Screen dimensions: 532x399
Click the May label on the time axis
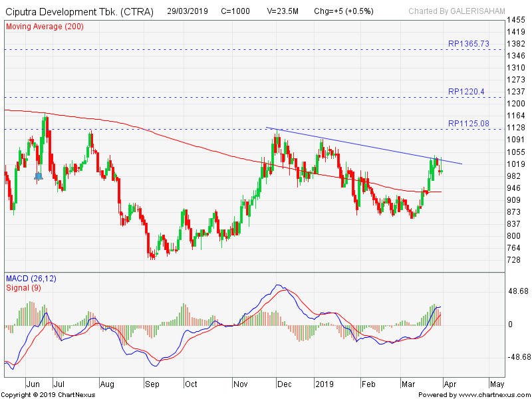497,384
